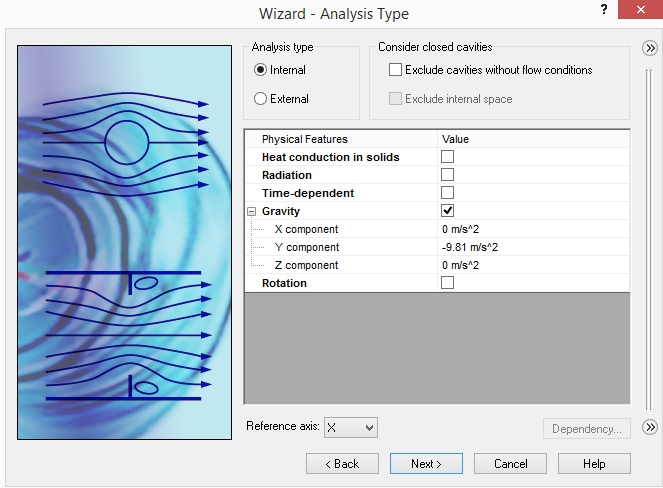This screenshot has width=663, height=488.
Task: Edit the Z component gravity value
Action: tap(534, 265)
